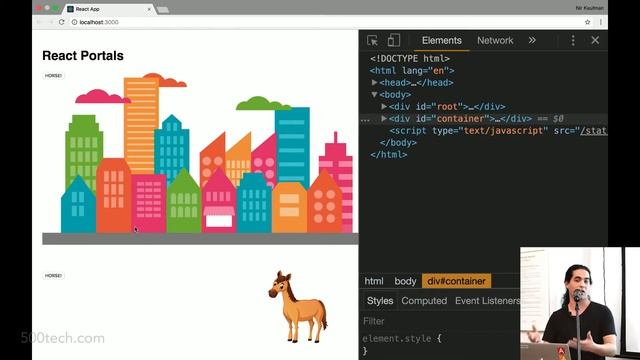Select the DOCTYPE html line
This screenshot has height=360, width=640.
click(x=410, y=58)
